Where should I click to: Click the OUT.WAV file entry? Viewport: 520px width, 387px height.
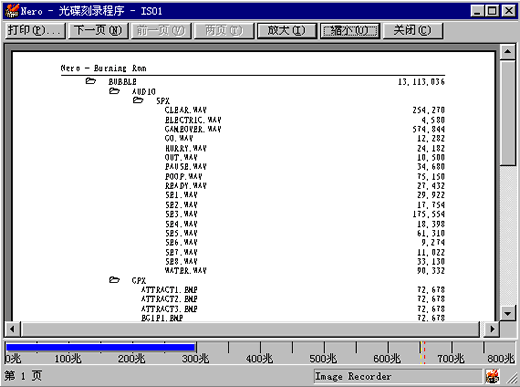click(181, 157)
